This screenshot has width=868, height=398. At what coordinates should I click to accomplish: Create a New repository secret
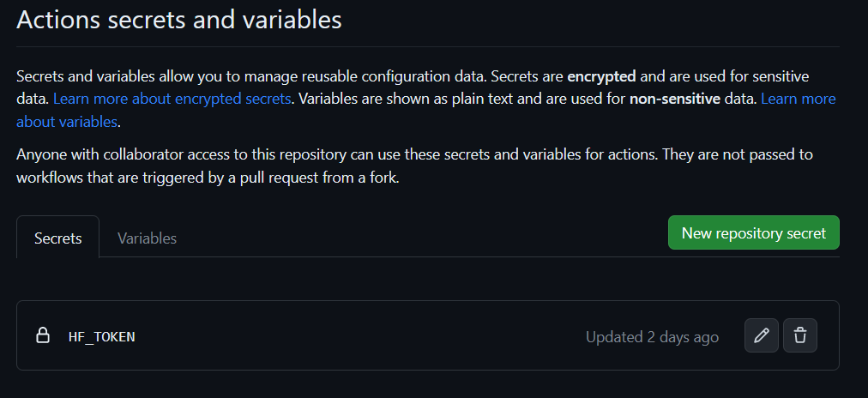753,232
